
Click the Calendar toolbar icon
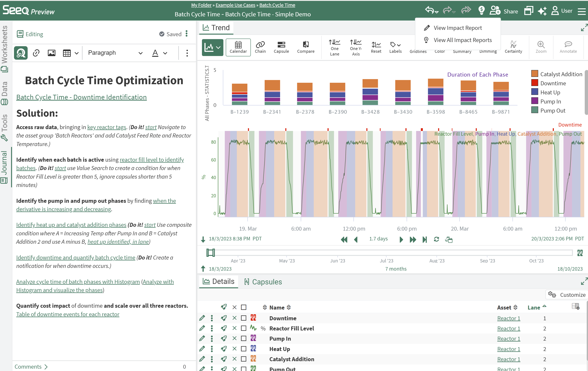(238, 47)
